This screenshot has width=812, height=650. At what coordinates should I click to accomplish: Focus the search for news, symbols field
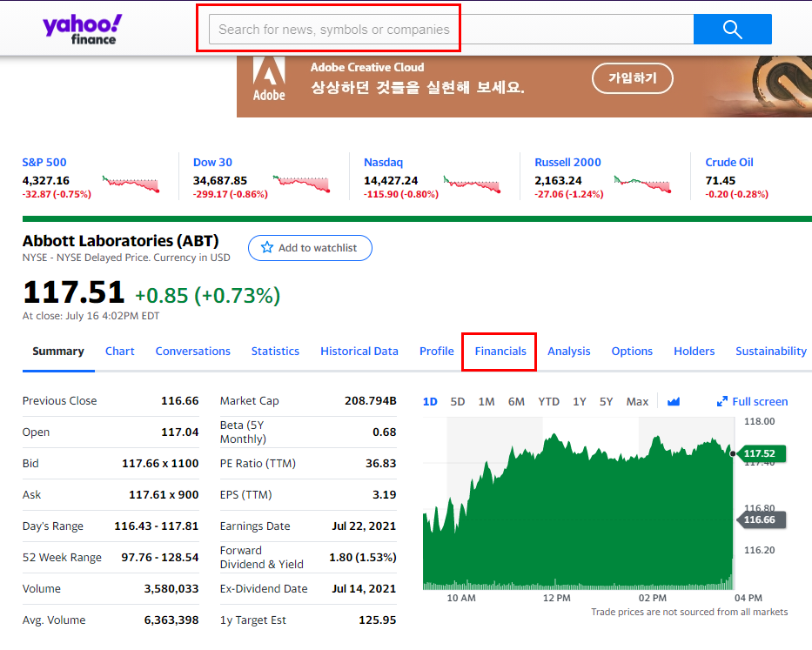pyautogui.click(x=451, y=29)
